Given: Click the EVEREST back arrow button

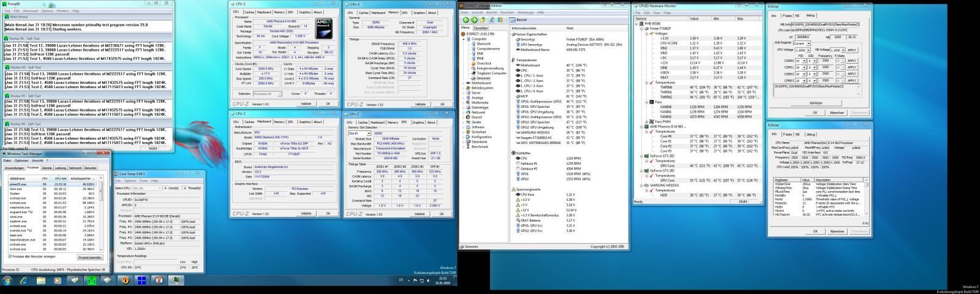Looking at the screenshot, I should [466, 20].
